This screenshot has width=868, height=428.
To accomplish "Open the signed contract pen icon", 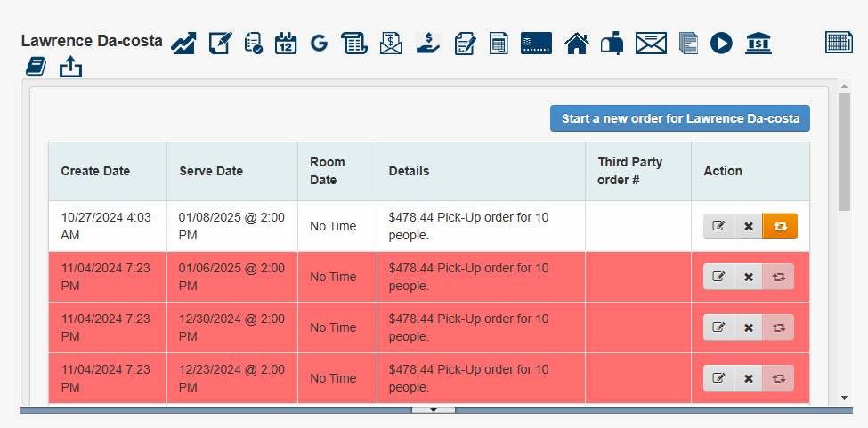I will pos(465,43).
